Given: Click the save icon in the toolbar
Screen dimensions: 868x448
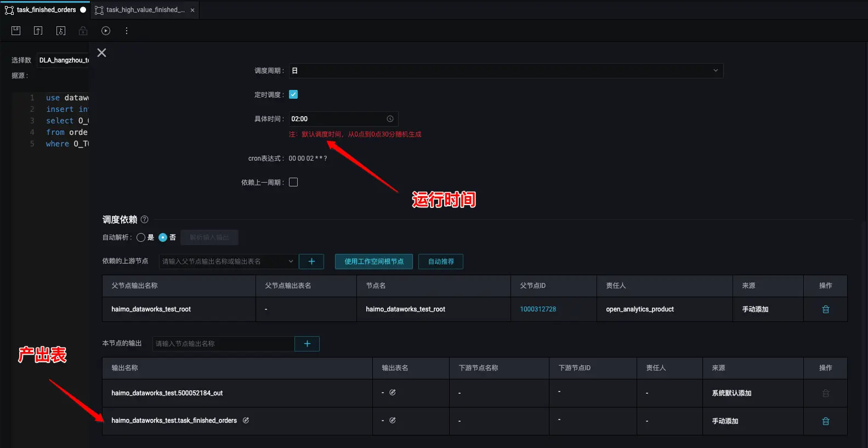Looking at the screenshot, I should pyautogui.click(x=16, y=31).
